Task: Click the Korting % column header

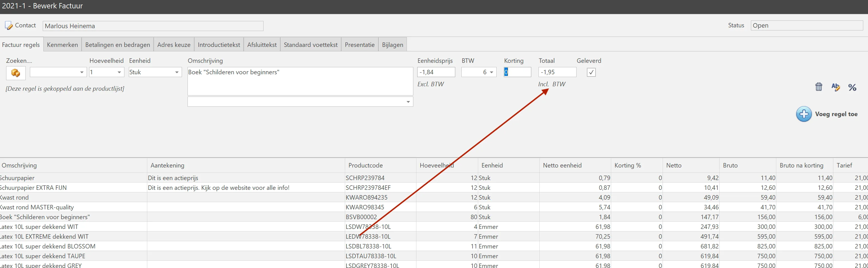Action: point(637,165)
